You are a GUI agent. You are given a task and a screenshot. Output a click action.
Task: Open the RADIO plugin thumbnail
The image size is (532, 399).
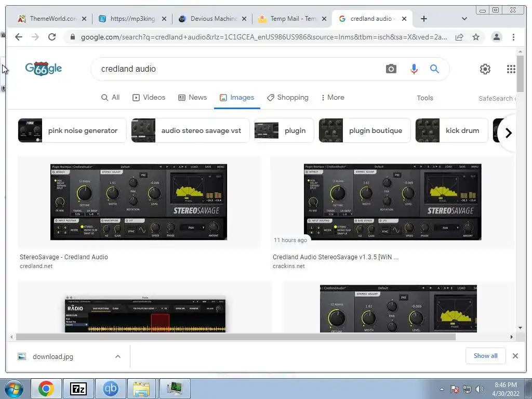tap(145, 314)
